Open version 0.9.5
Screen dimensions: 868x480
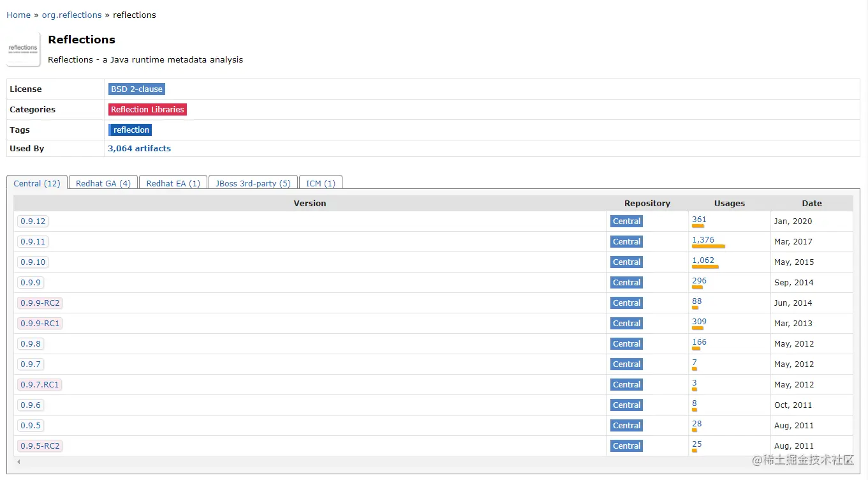coord(31,426)
